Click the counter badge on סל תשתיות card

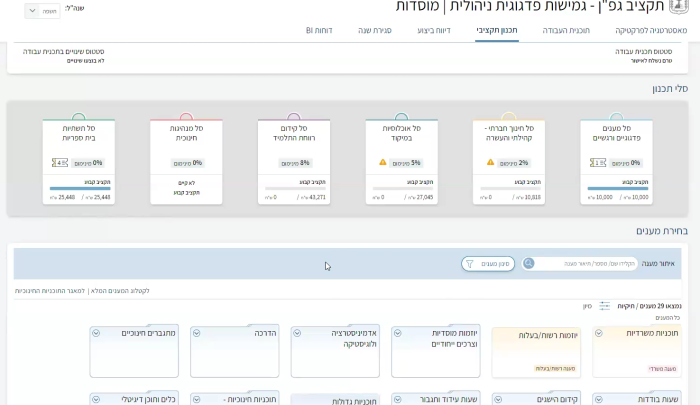(x=60, y=163)
